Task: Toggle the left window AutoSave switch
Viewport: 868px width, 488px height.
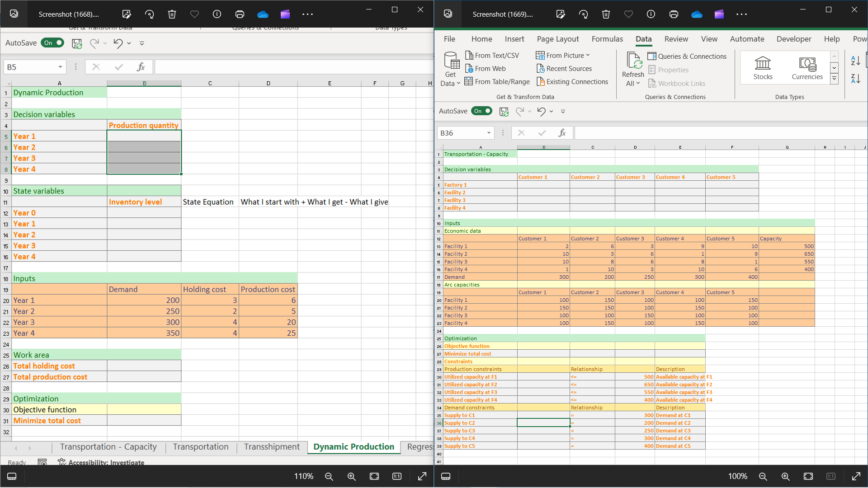Action: click(x=52, y=43)
